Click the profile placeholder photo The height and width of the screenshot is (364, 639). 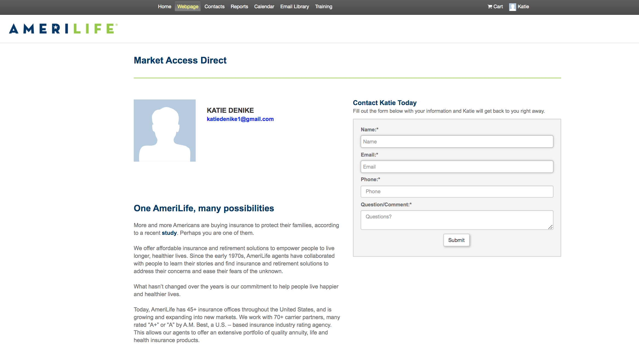click(164, 130)
